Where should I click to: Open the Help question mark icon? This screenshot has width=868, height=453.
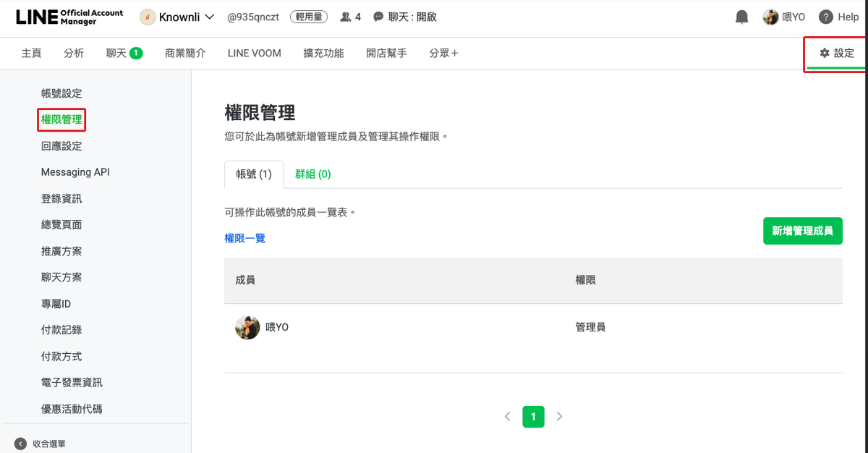[x=825, y=17]
